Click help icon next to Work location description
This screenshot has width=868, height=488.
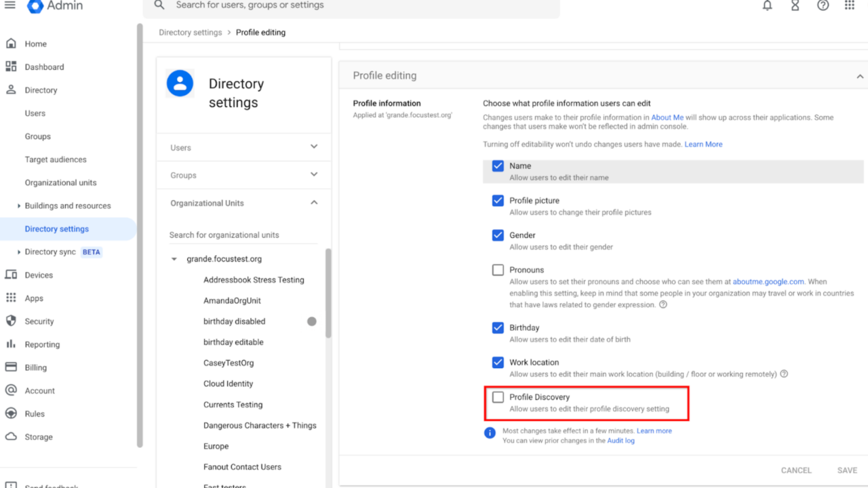(x=784, y=373)
